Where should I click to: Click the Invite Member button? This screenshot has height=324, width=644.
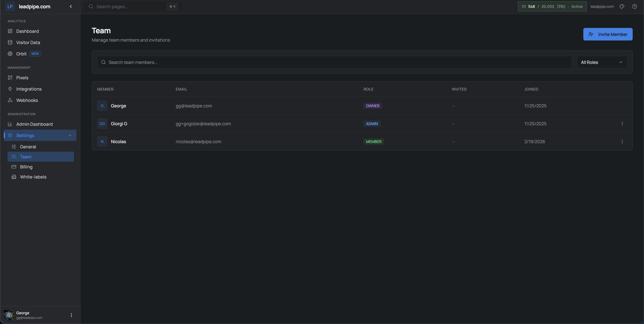coord(608,34)
